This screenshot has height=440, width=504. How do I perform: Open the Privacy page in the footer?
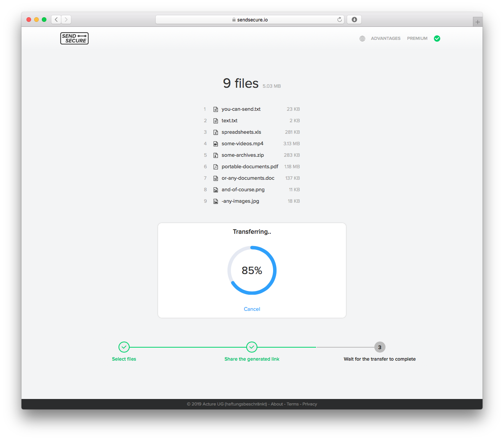pyautogui.click(x=310, y=404)
